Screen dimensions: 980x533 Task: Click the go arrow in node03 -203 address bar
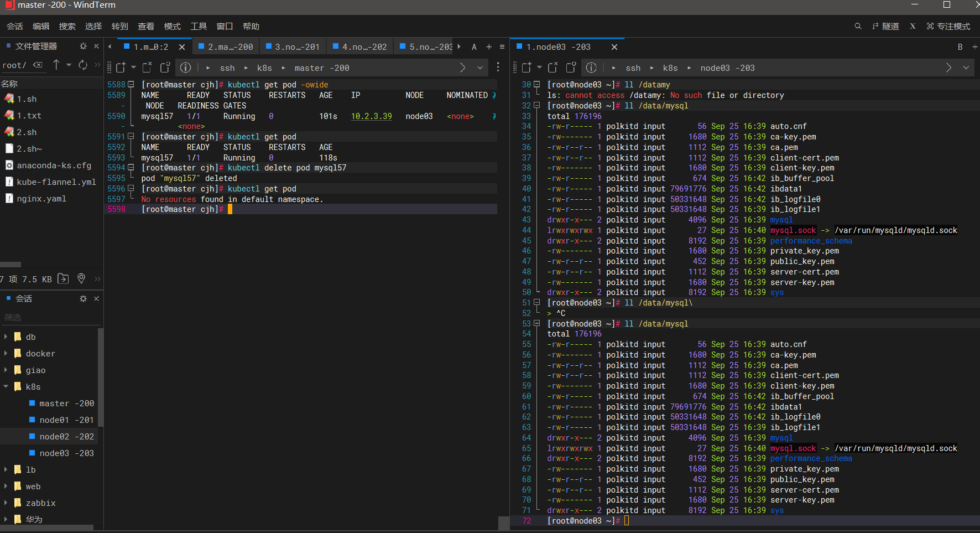point(948,68)
